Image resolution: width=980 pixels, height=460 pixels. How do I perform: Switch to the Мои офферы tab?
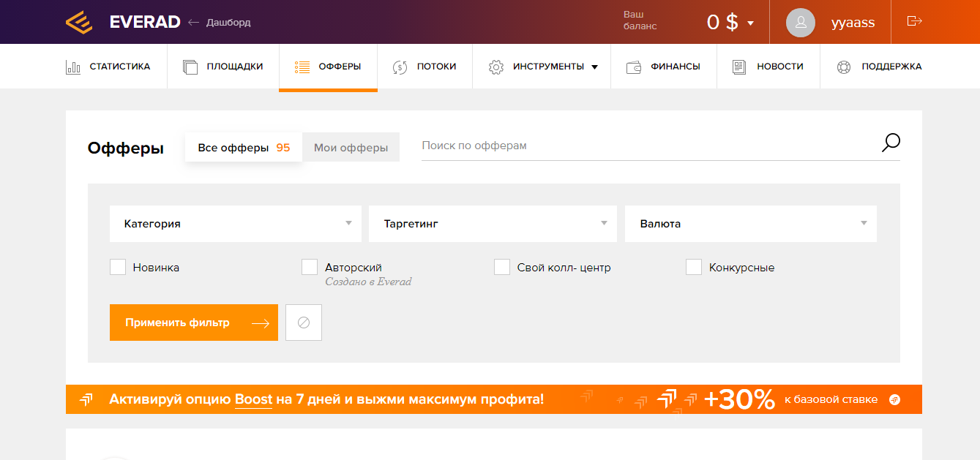pos(351,147)
